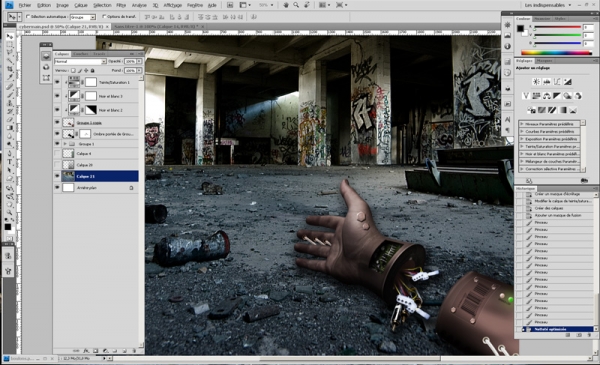Screen dimensions: 600x365
Task: Select the Eraser tool
Action: point(10,119)
